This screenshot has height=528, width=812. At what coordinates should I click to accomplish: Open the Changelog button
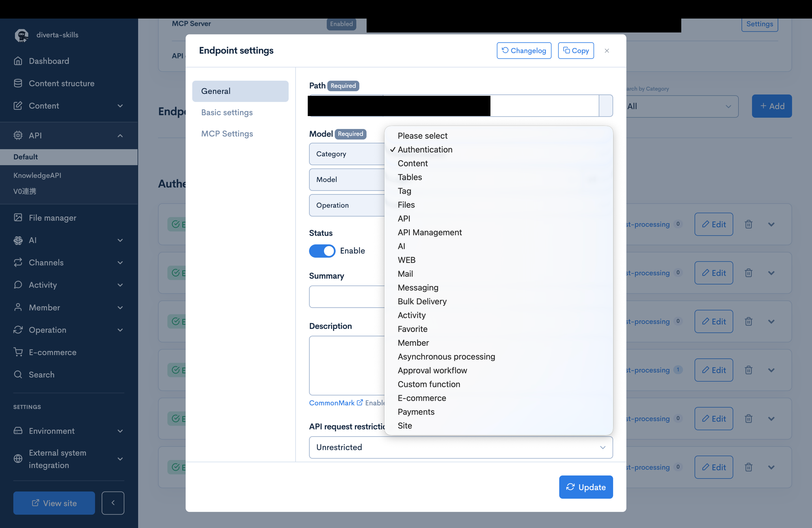coord(524,51)
